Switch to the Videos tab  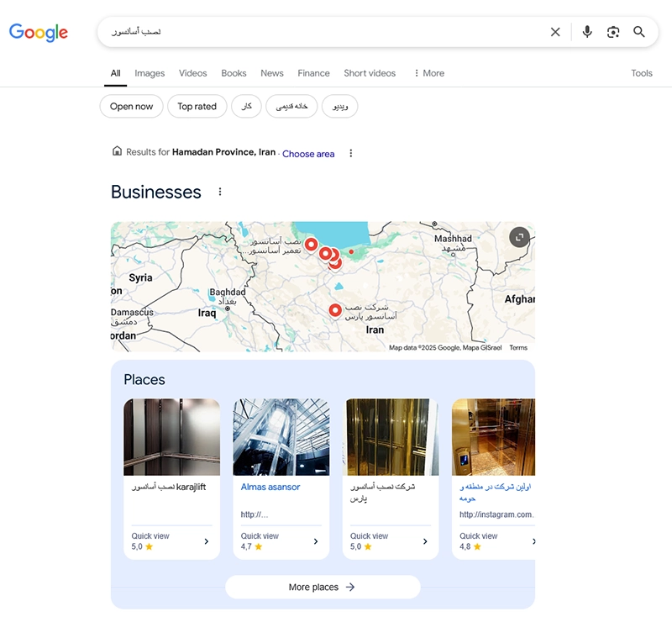click(x=193, y=73)
